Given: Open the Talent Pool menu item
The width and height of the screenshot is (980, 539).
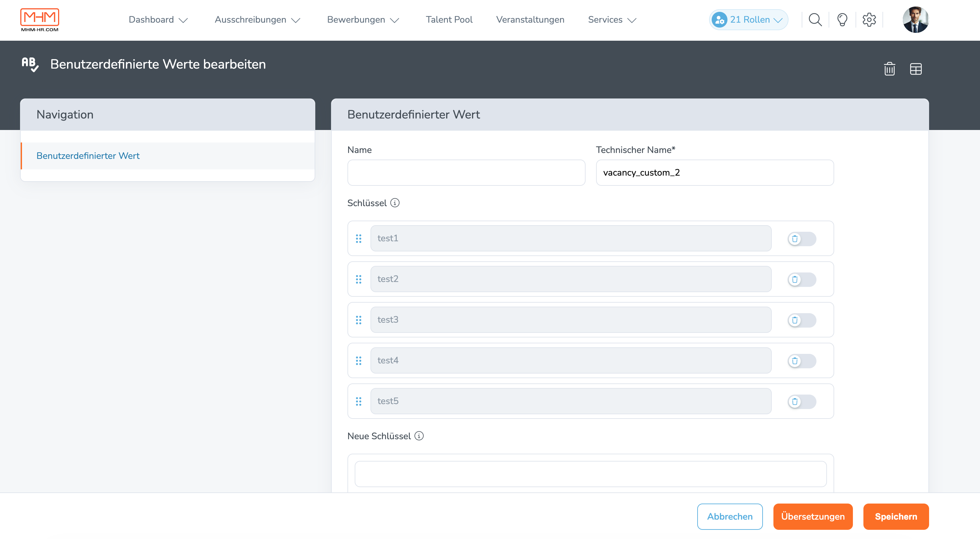Looking at the screenshot, I should [x=449, y=20].
